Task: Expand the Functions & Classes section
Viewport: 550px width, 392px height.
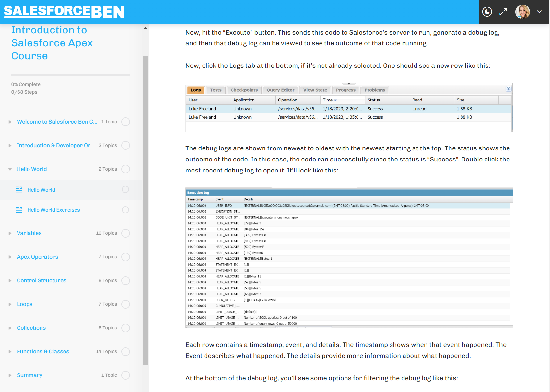Action: point(10,352)
